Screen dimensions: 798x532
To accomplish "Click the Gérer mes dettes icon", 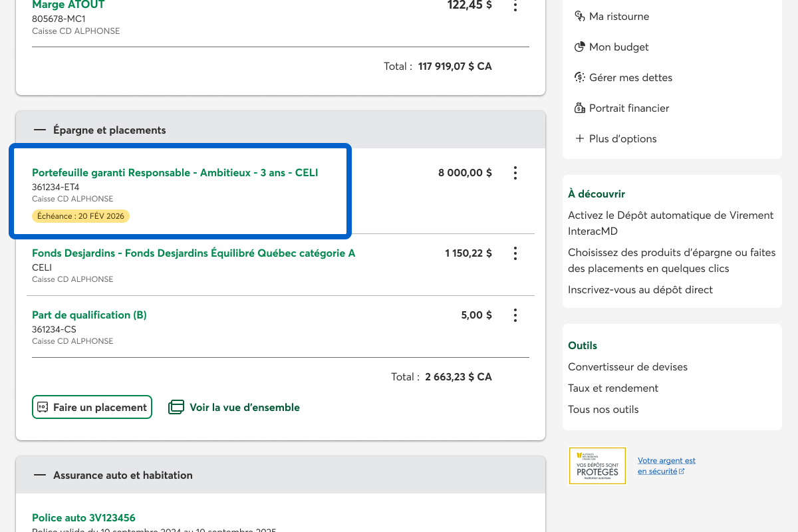I will click(579, 78).
